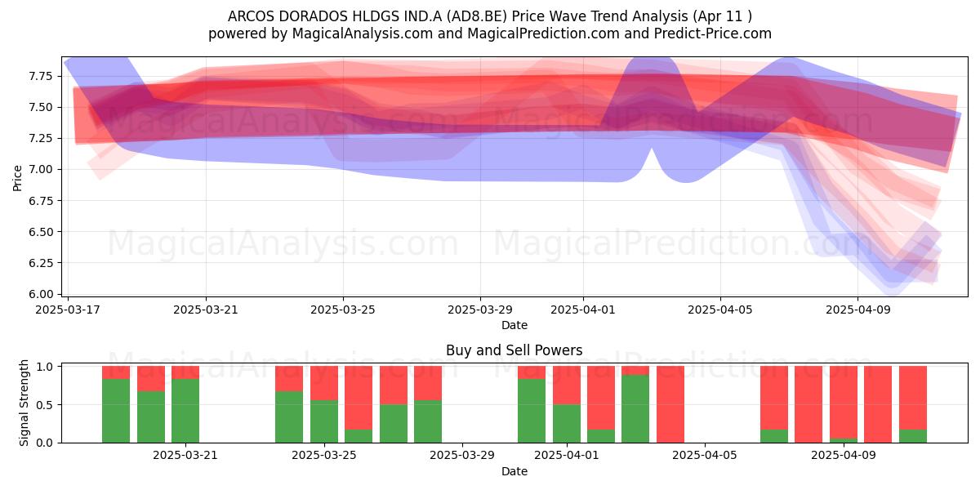Click 2025-03-21 tick on the price chart axis

click(x=206, y=310)
